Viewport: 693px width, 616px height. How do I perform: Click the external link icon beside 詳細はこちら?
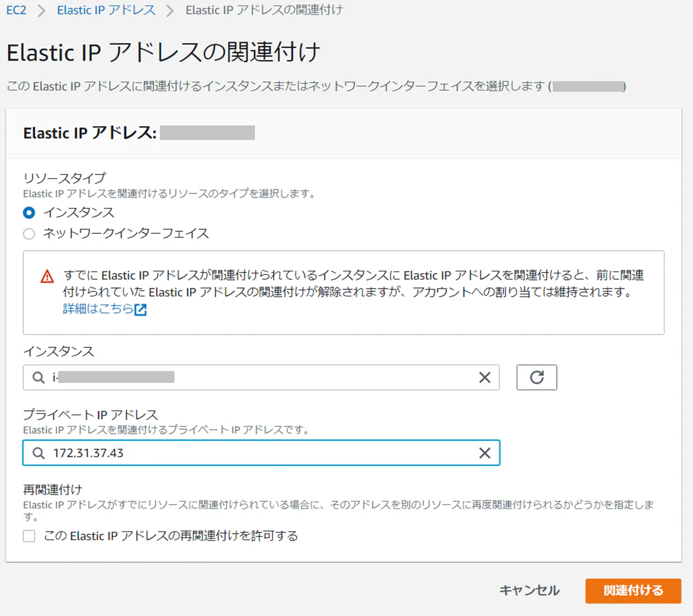(x=141, y=310)
